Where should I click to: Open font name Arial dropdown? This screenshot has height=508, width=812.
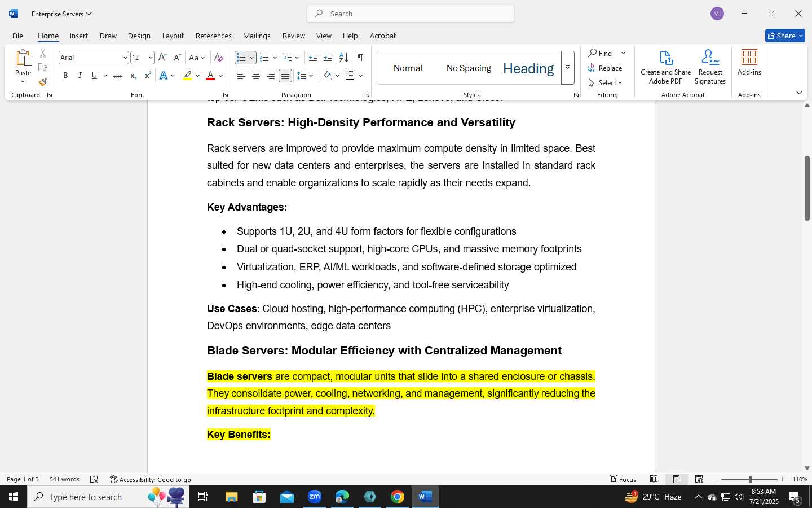click(x=125, y=58)
